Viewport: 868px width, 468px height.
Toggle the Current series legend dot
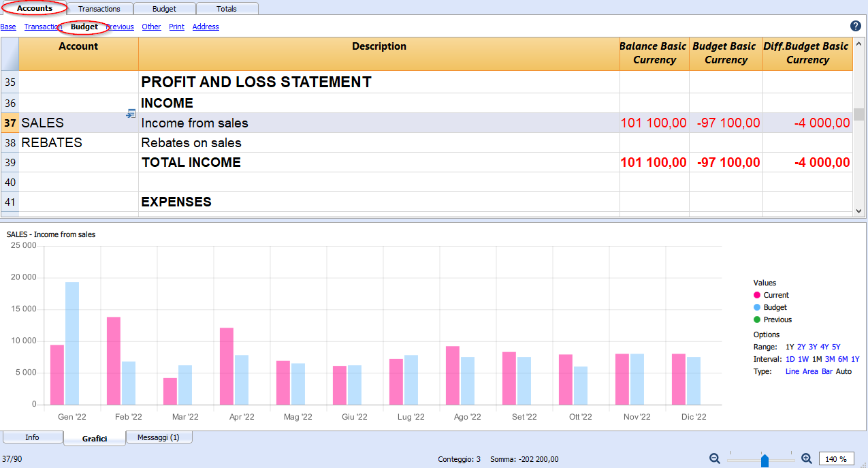[757, 295]
